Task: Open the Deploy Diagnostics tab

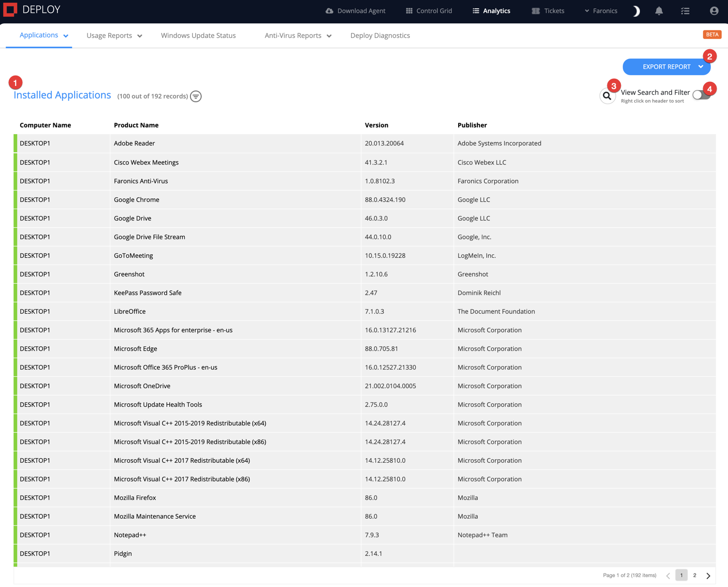Action: [x=380, y=36]
